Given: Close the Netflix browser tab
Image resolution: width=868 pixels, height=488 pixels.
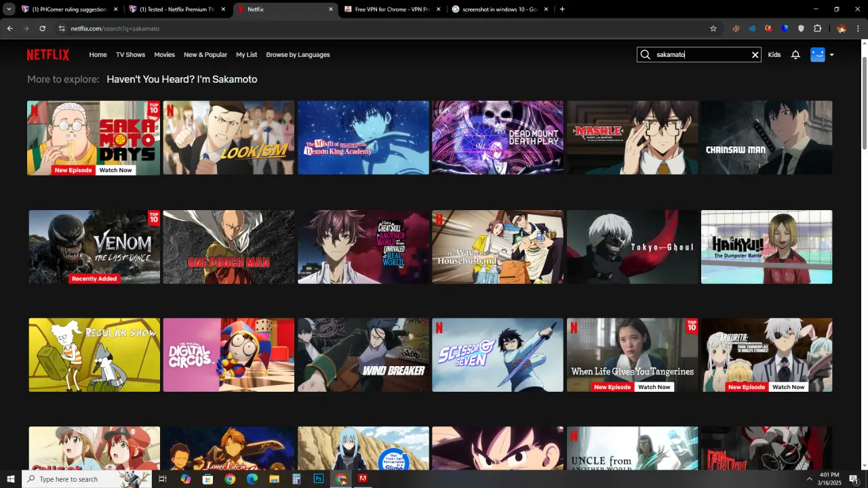Looking at the screenshot, I should (x=331, y=9).
